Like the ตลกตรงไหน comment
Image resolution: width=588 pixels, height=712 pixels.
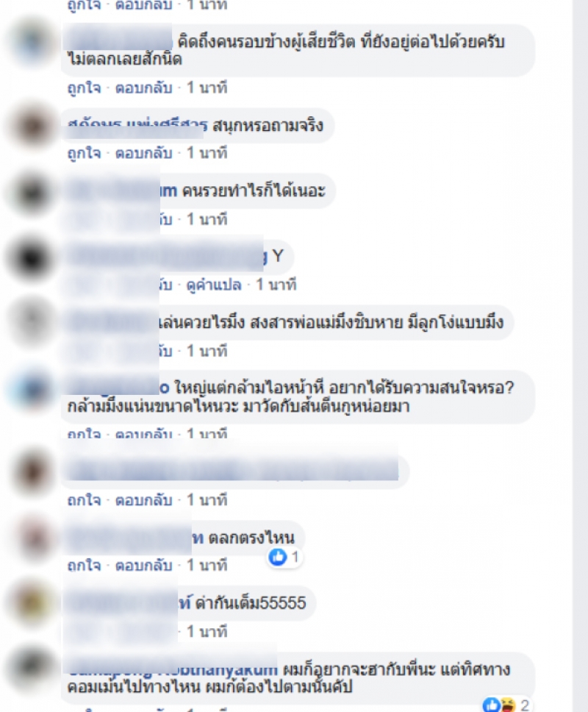[x=84, y=566]
